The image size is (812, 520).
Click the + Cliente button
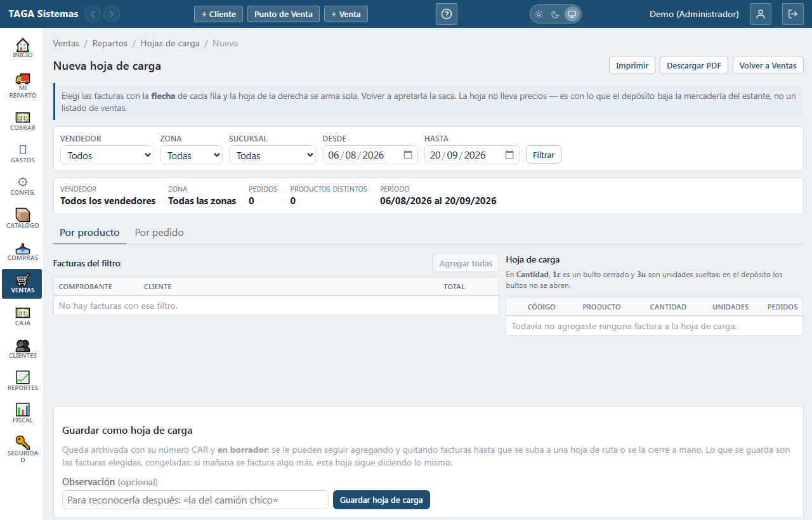click(219, 14)
